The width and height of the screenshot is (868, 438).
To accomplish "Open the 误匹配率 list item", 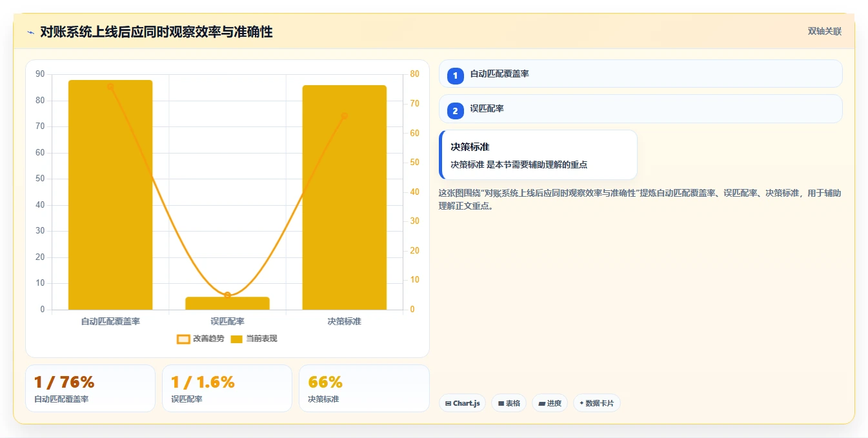I will 640,108.
